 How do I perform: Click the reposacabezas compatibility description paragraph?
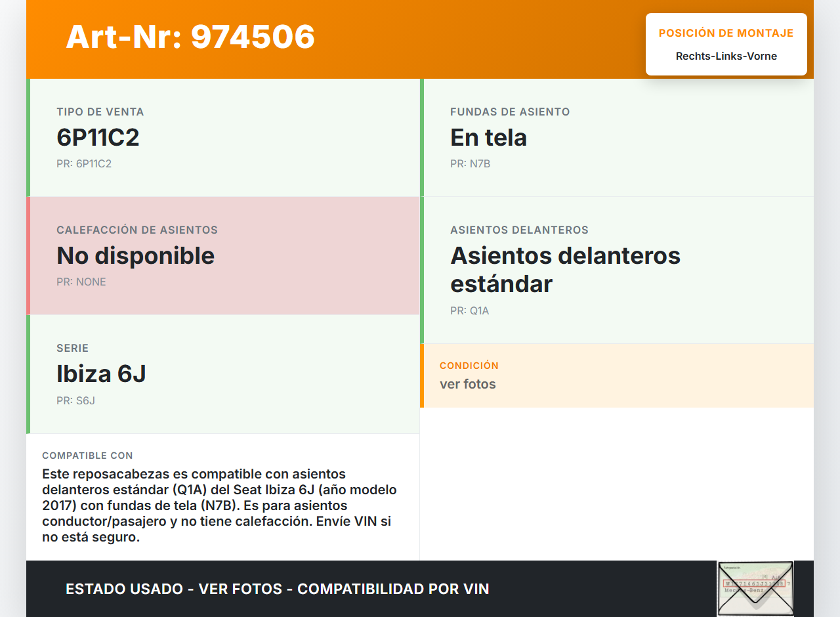[x=220, y=505]
